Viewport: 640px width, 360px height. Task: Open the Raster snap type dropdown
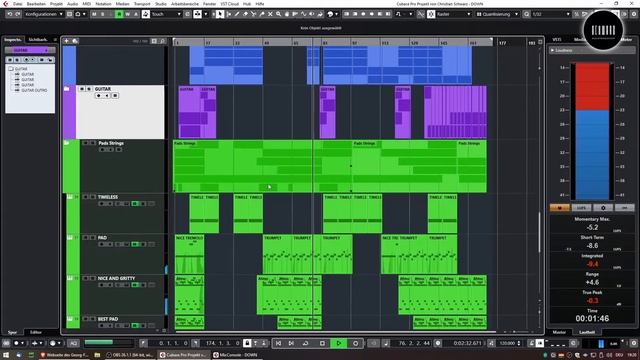pyautogui.click(x=453, y=14)
